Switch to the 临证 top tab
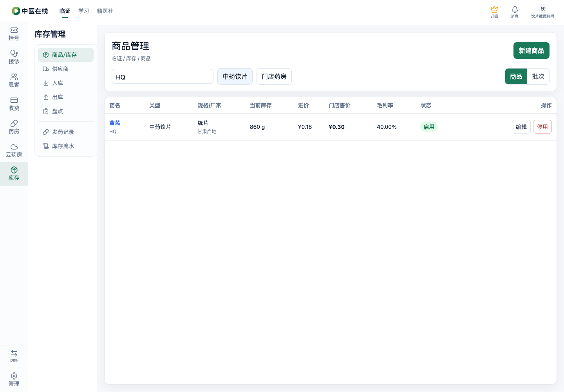The height and width of the screenshot is (392, 564). [65, 11]
